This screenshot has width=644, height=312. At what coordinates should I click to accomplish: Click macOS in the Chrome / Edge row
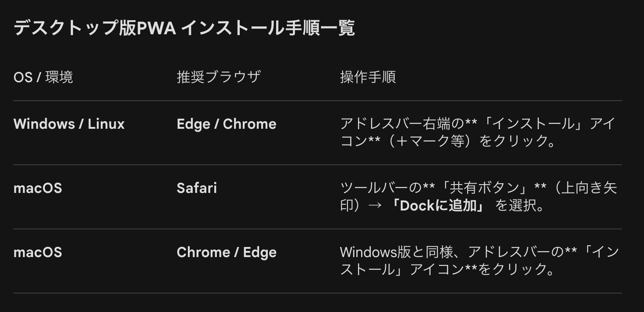[38, 253]
